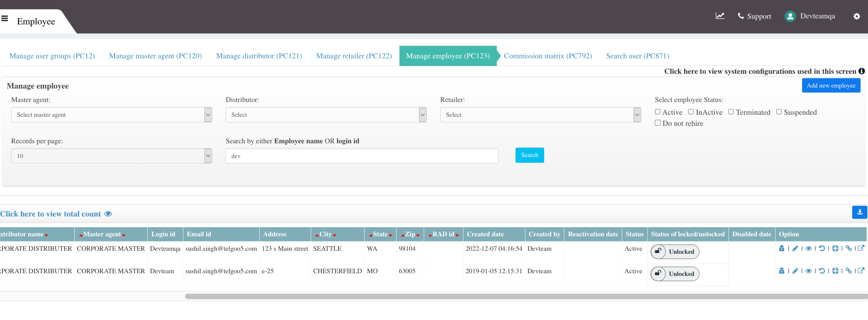868x320 pixels.
Task: Select login id cell 'Devteamqa'
Action: point(165,249)
